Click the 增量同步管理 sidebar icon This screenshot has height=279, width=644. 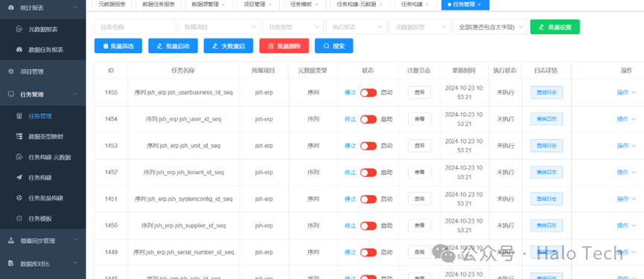[x=11, y=241]
